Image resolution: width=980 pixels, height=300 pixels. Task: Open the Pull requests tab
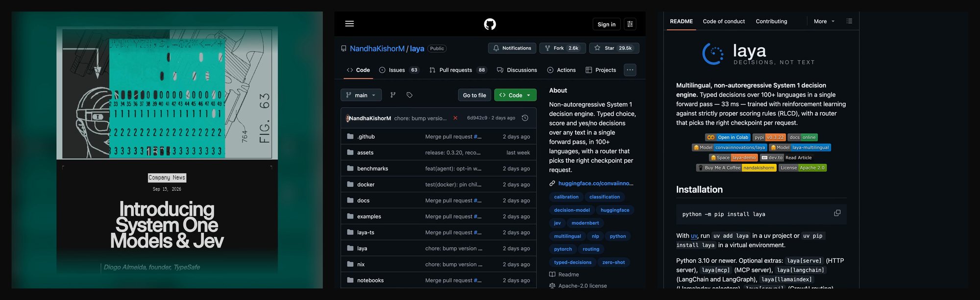[x=458, y=70]
